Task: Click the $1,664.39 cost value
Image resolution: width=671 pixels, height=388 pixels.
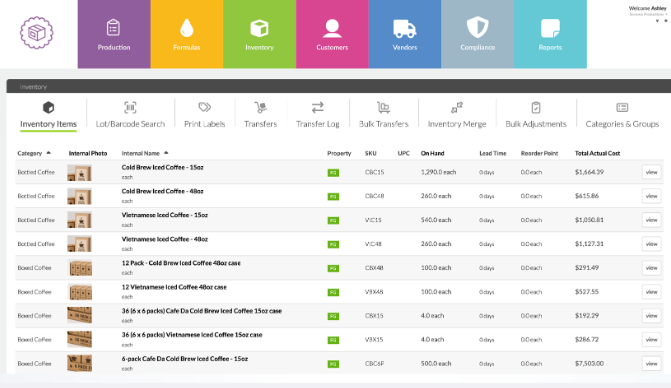Action: coord(589,172)
